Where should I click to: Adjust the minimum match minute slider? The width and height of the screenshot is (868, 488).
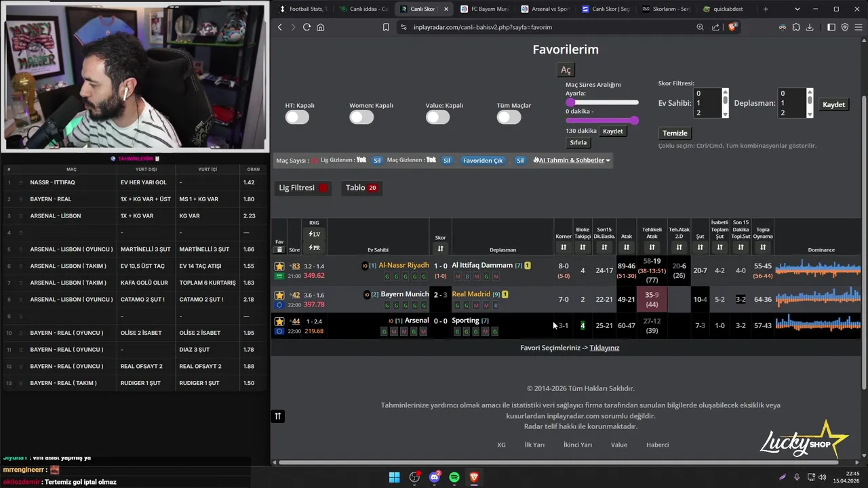pos(570,102)
